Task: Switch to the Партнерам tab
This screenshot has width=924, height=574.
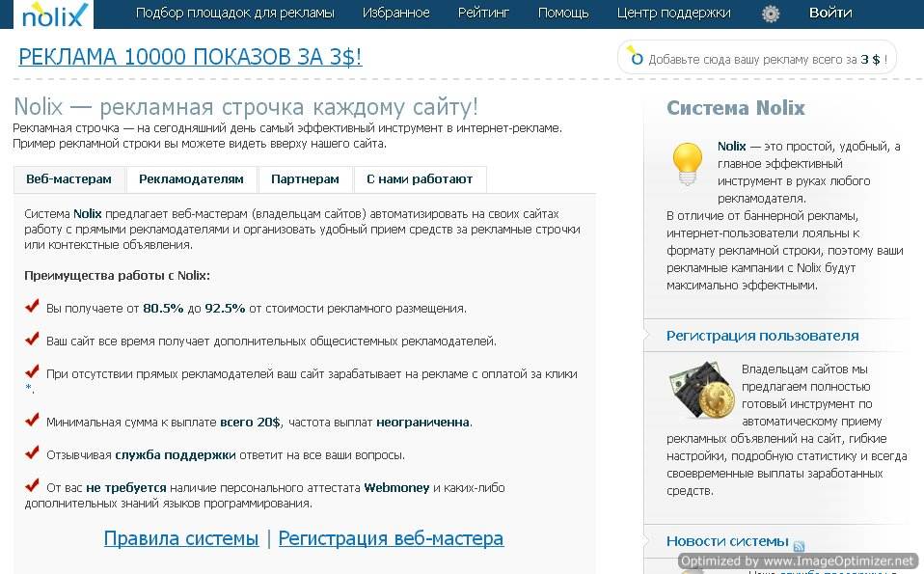Action: coord(305,179)
